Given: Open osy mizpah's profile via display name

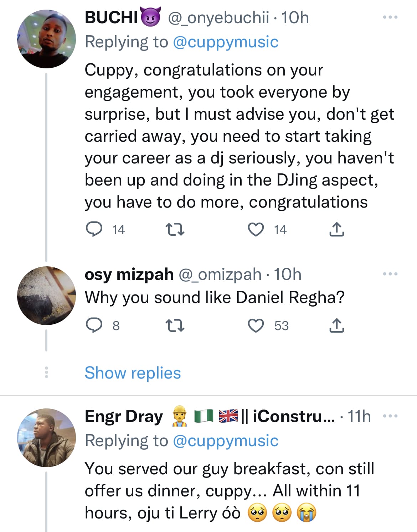Looking at the screenshot, I should tap(129, 274).
